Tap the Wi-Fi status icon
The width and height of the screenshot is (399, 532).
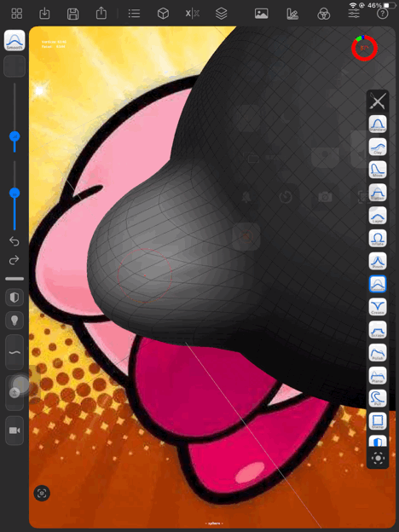pos(353,5)
